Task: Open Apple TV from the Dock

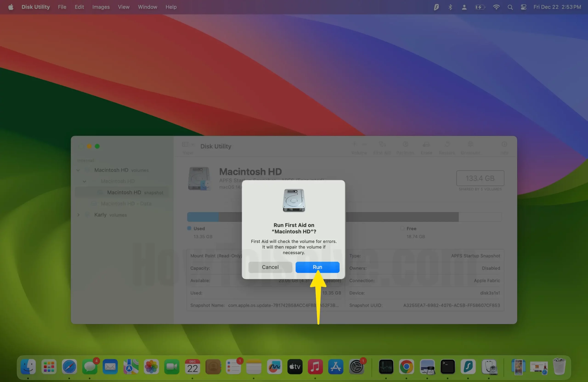Action: (x=295, y=366)
